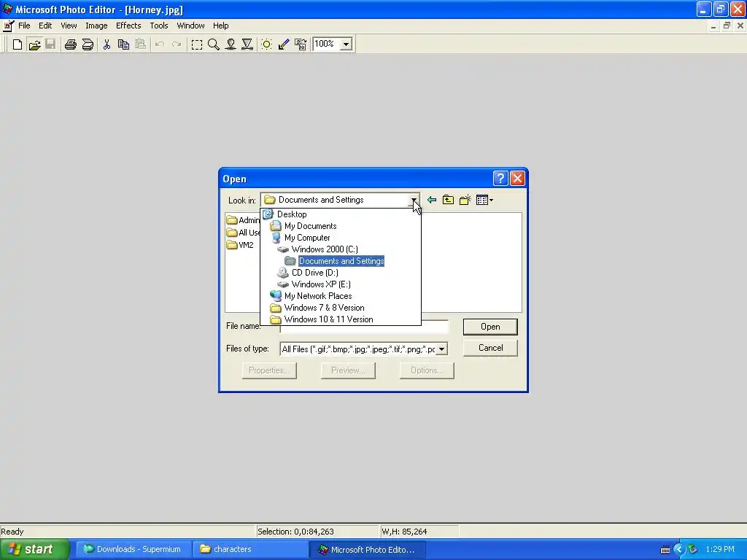Click the Up One Level folder icon
Viewport: 747px width, 560px height.
tap(449, 200)
